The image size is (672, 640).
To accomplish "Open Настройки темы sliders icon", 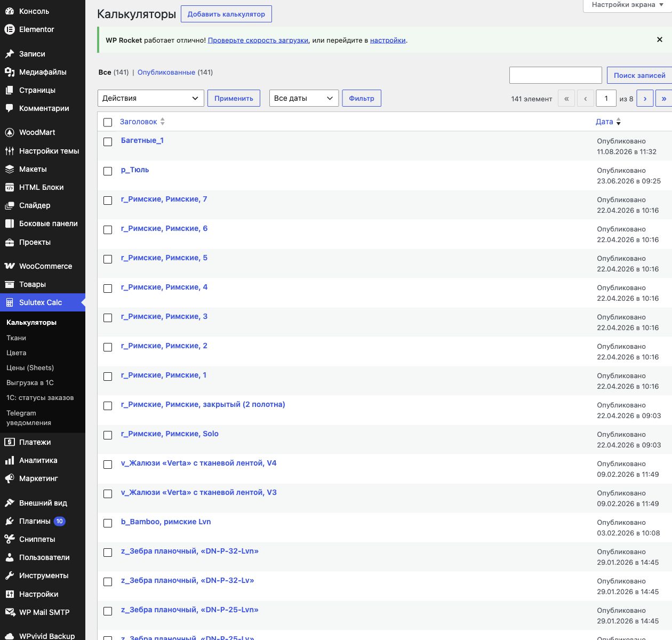I will tap(10, 151).
